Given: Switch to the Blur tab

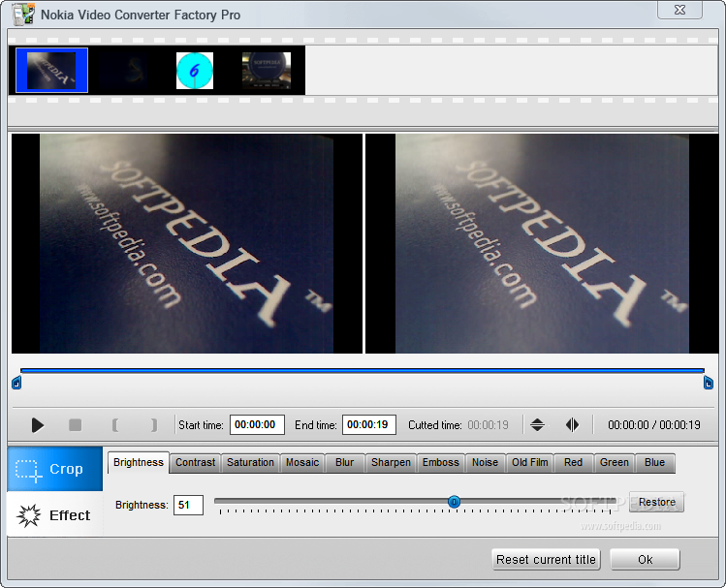Looking at the screenshot, I should coord(344,463).
